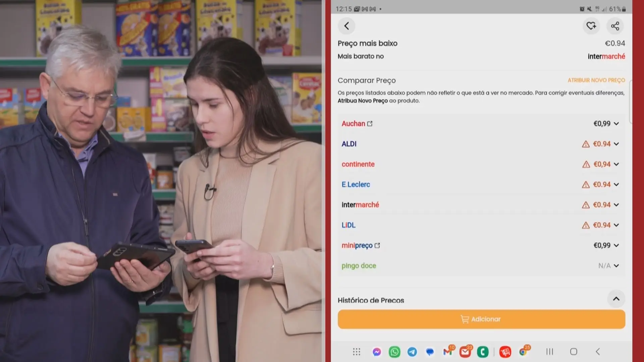Screen dimensions: 644x362
Task: Collapse the Histórico de Preços section
Action: (x=616, y=299)
